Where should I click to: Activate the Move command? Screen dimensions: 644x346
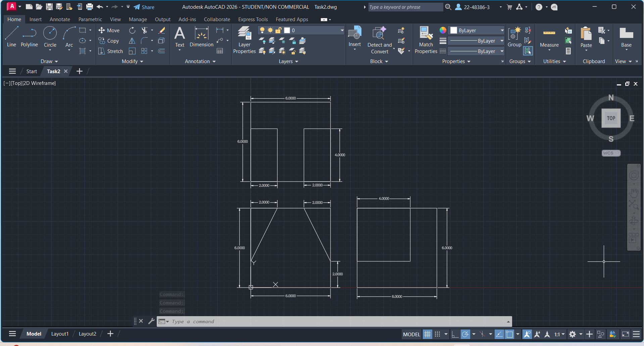[109, 31]
